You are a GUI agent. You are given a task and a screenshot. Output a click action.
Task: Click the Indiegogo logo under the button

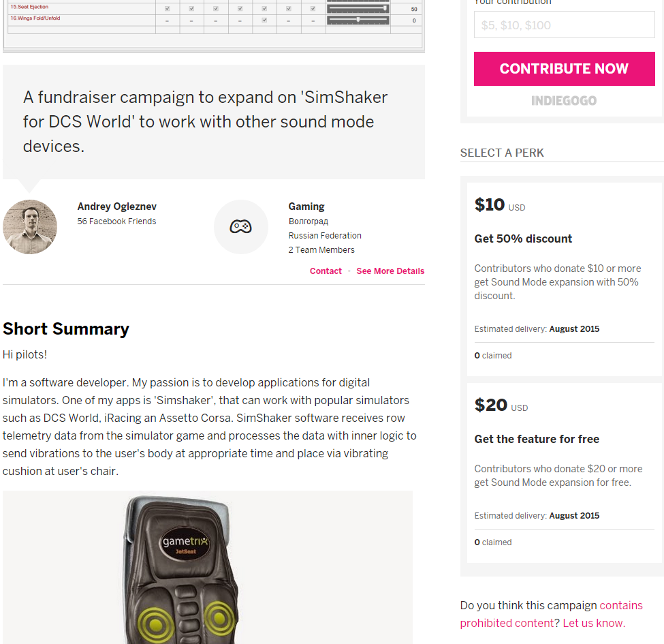coord(564,101)
